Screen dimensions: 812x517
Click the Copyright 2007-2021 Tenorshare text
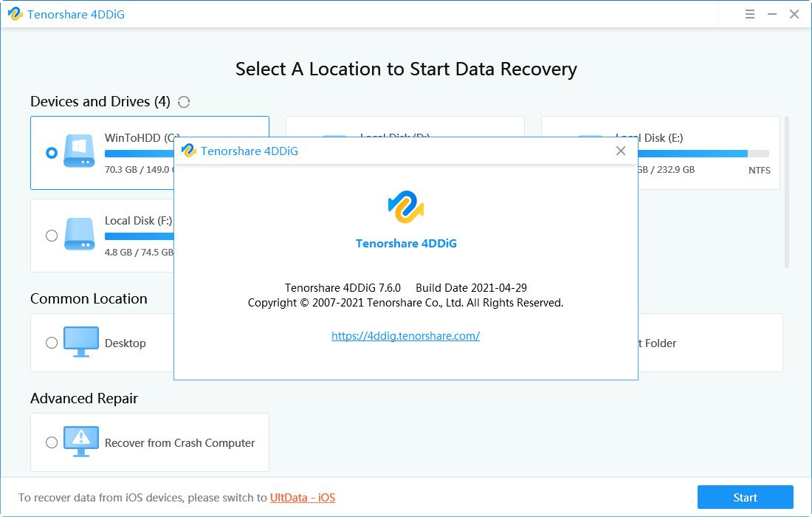405,303
